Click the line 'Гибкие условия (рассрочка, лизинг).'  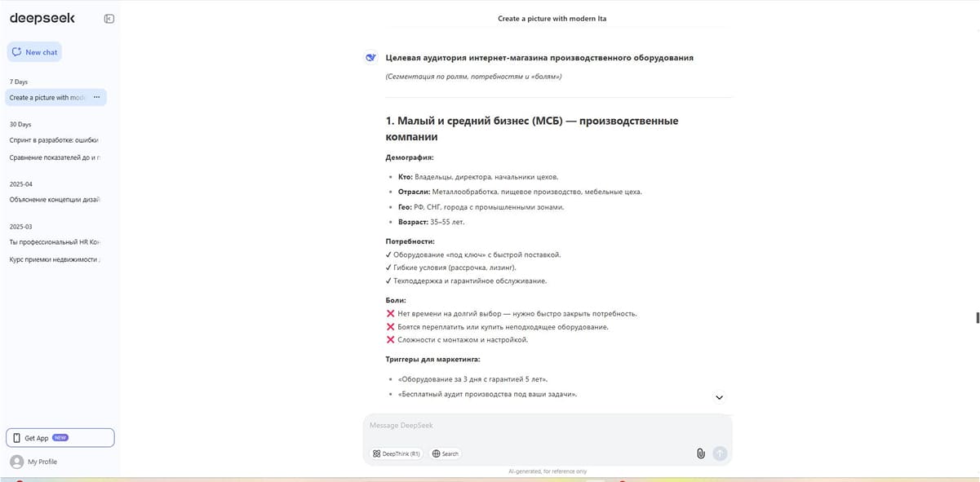pos(450,268)
